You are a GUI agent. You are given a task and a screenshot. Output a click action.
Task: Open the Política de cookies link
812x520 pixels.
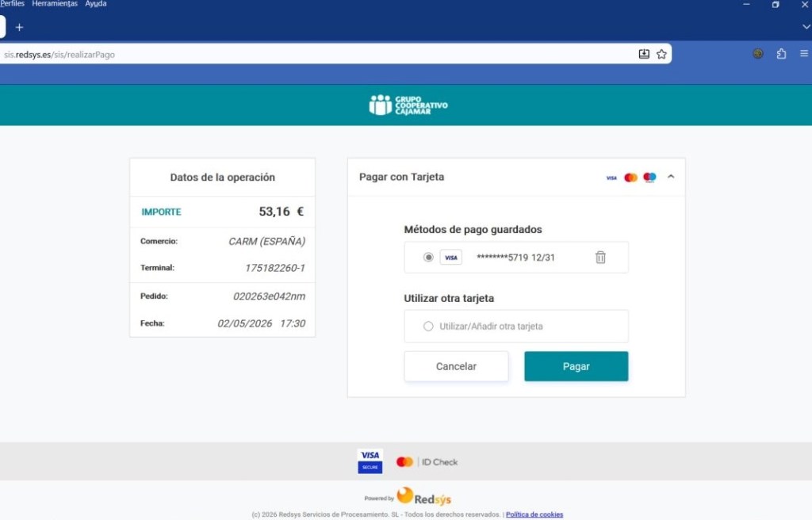(x=534, y=514)
